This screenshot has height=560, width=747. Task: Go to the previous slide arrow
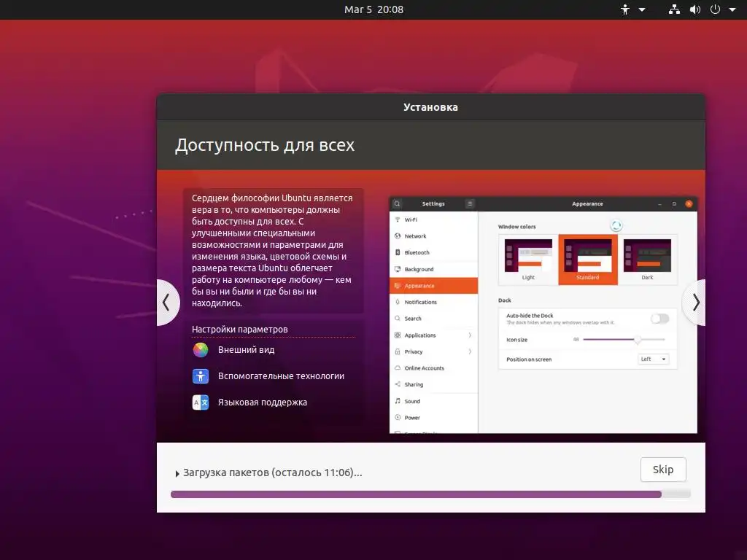167,303
